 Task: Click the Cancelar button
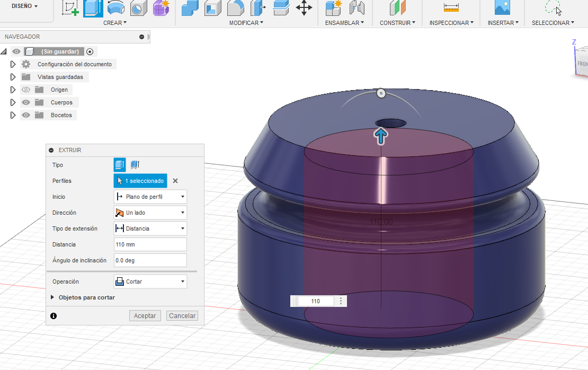coord(182,315)
